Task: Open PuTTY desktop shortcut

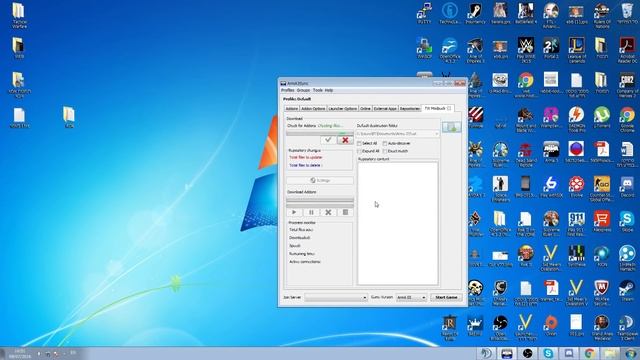Action: tap(424, 13)
